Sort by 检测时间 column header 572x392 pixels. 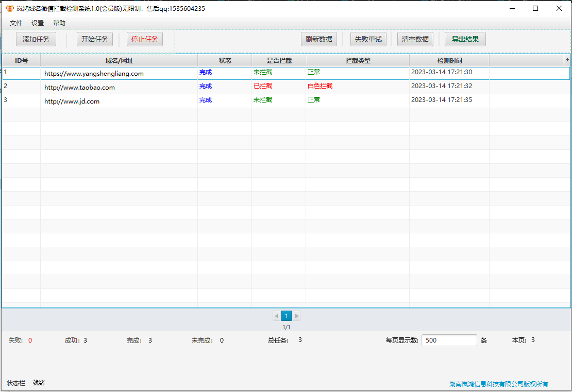pos(449,61)
